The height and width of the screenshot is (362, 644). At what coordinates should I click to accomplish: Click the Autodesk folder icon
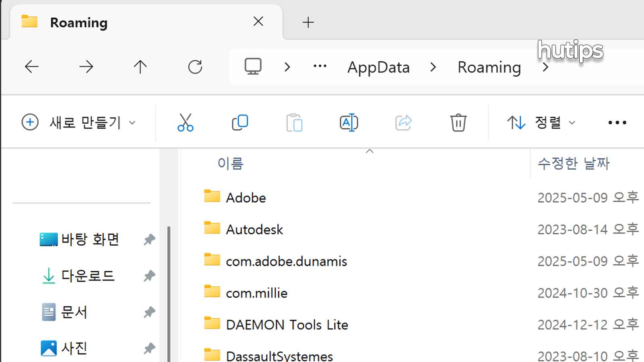pyautogui.click(x=212, y=228)
